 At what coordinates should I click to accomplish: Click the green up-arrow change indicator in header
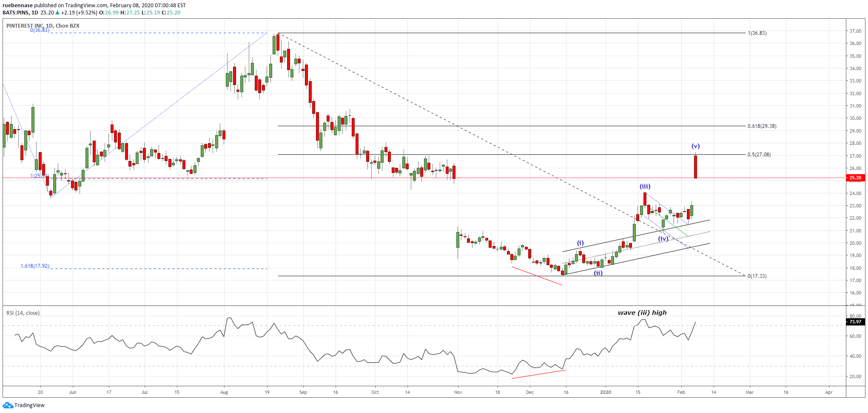click(x=57, y=13)
